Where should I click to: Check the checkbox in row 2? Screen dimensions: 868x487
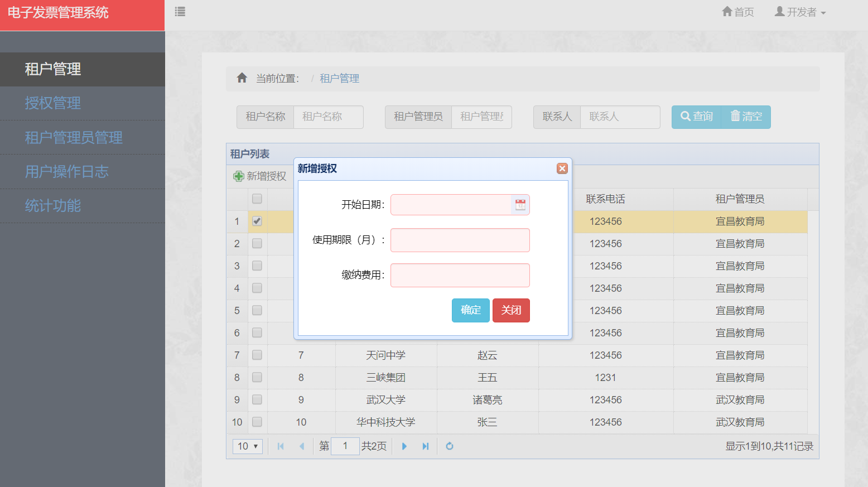(x=257, y=243)
